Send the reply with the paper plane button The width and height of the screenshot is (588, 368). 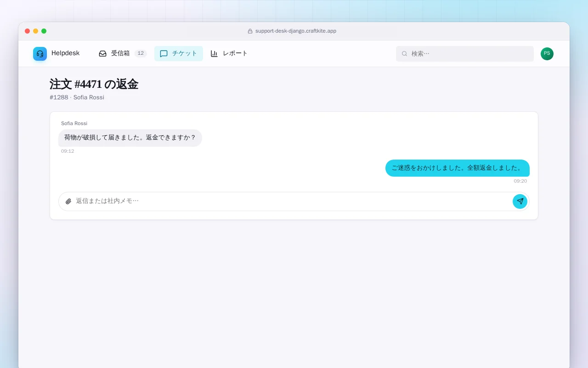click(520, 201)
